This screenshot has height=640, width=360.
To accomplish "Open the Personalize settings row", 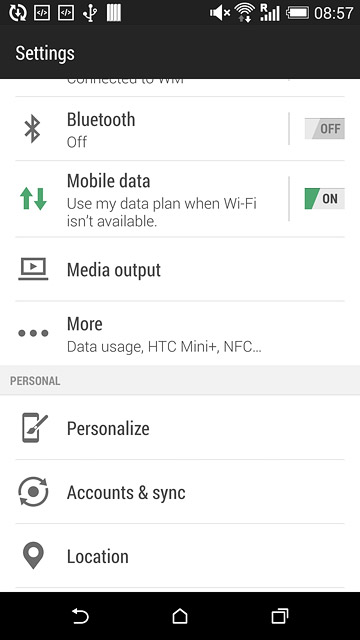I will (x=180, y=428).
